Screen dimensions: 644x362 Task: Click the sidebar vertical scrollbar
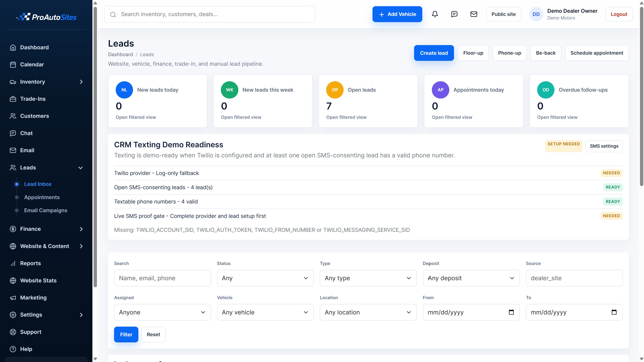coord(95,147)
